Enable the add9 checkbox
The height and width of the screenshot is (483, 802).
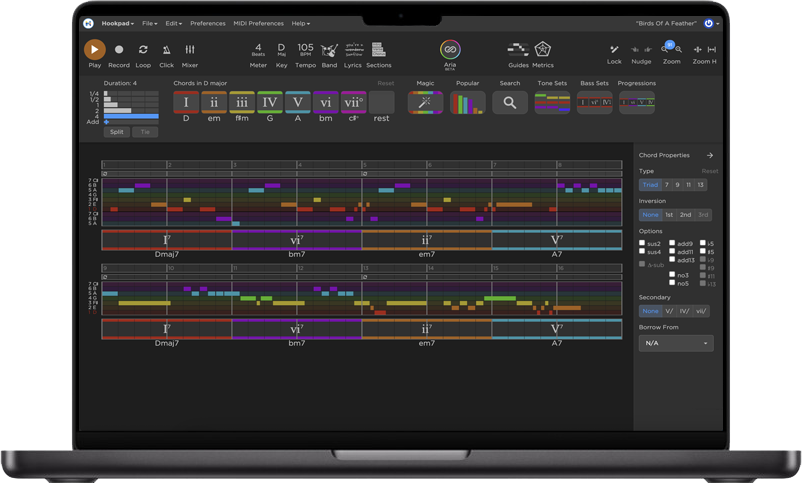(672, 244)
